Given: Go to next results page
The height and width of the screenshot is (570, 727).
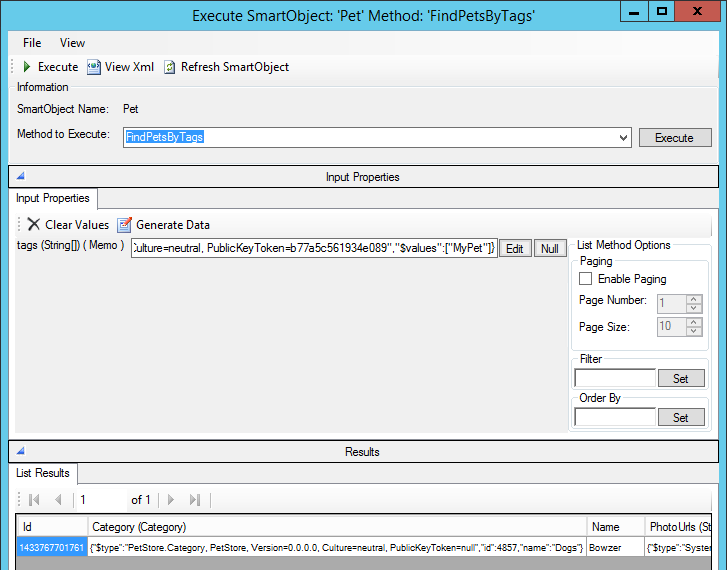Looking at the screenshot, I should pos(171,499).
